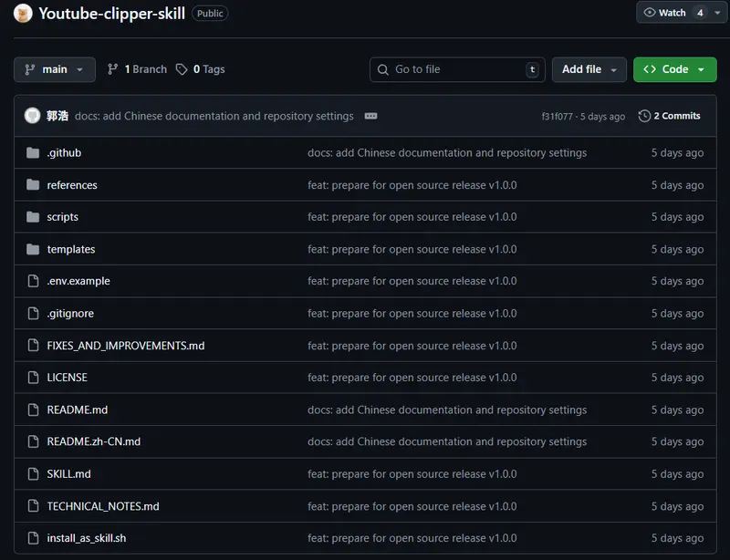Open the install_as_skill.sh file
Image resolution: width=730 pixels, height=560 pixels.
pyautogui.click(x=87, y=538)
